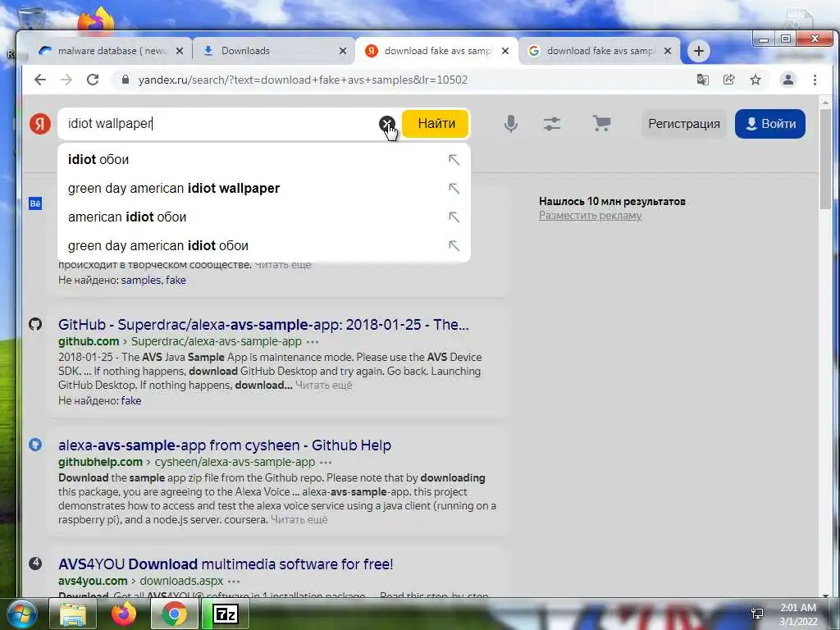Click the Yandex logo icon
The image size is (840, 630).
40,123
